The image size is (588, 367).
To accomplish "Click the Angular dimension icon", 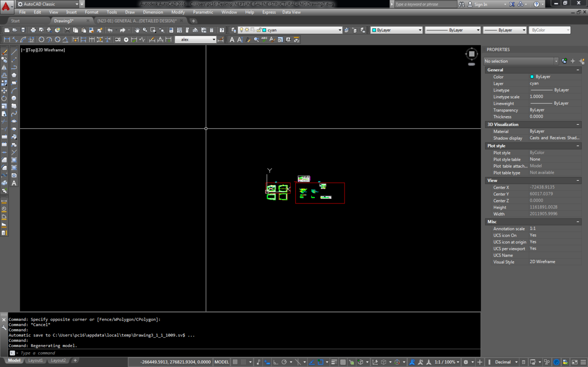I will pyautogui.click(x=65, y=40).
